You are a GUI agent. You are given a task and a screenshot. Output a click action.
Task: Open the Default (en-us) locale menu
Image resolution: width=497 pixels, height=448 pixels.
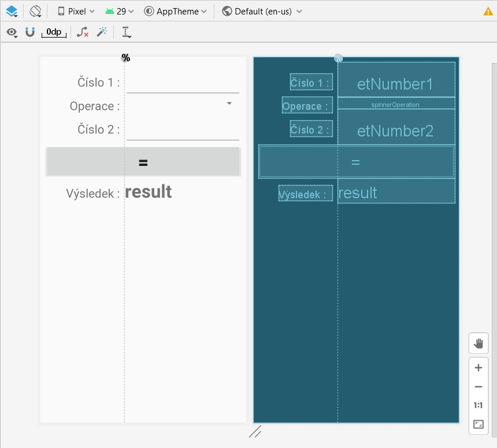point(262,12)
